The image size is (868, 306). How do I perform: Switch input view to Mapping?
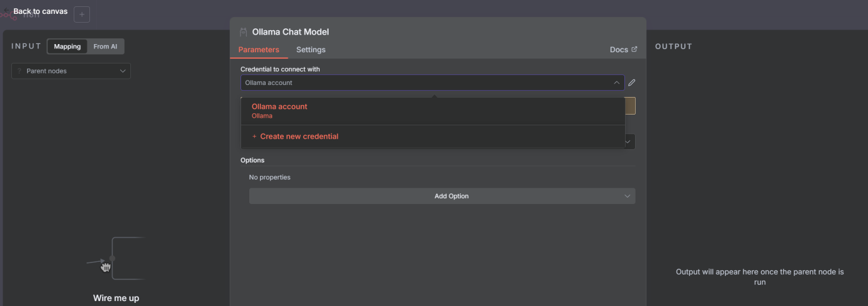(67, 47)
